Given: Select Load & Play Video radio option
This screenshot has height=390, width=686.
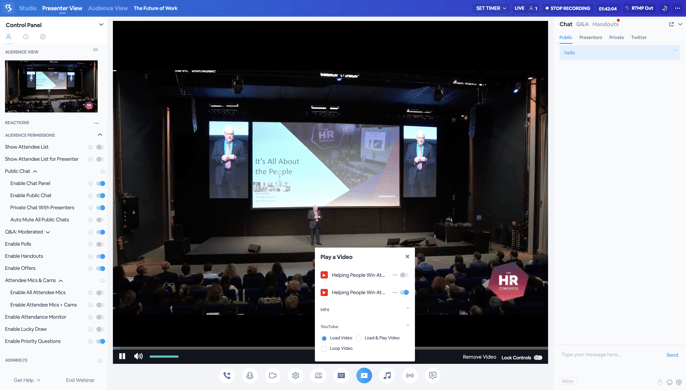Looking at the screenshot, I should [x=359, y=338].
